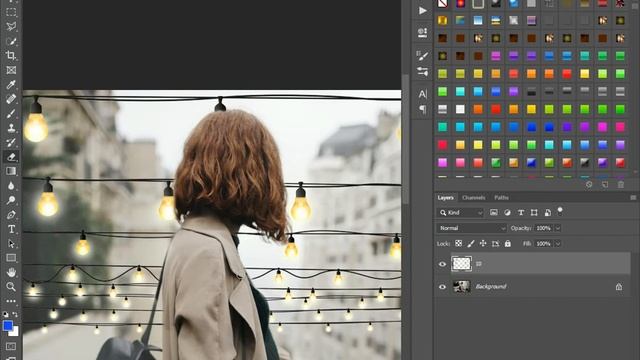The width and height of the screenshot is (640, 360).
Task: Select the Path Selection arrow tool
Action: point(11,244)
